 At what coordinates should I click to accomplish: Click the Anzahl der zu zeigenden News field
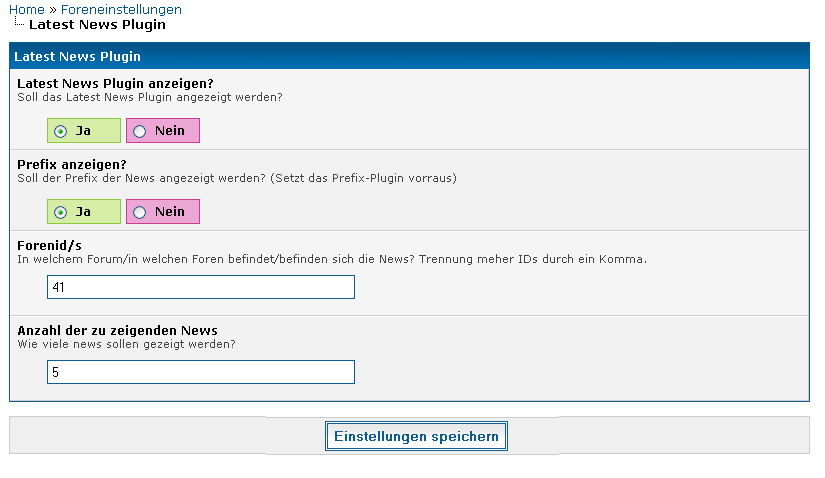pos(200,372)
